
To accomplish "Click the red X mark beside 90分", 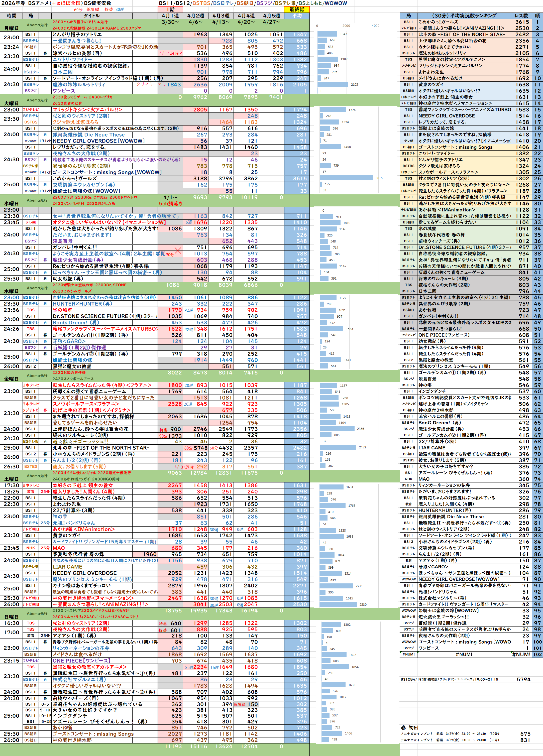I will pos(178,250).
